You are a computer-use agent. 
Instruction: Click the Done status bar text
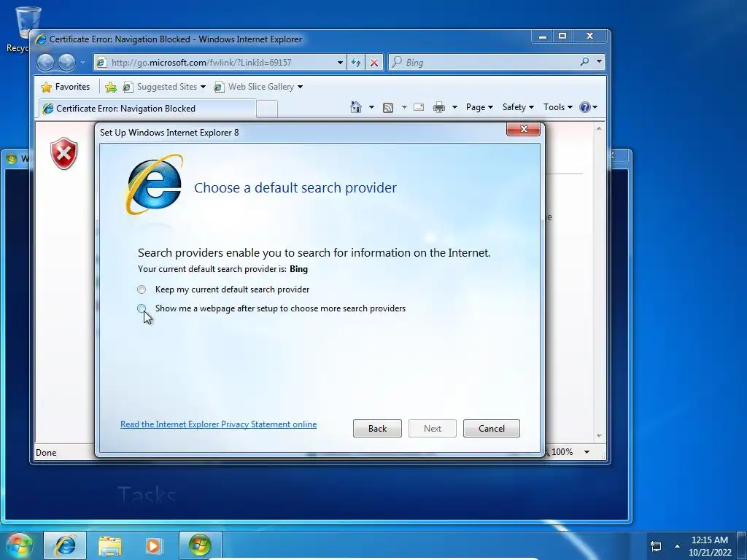pos(46,452)
